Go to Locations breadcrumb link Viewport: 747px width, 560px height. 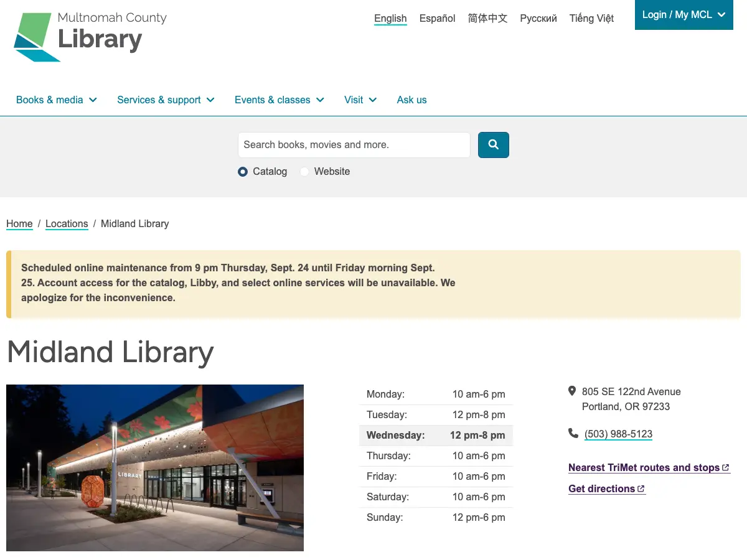67,224
